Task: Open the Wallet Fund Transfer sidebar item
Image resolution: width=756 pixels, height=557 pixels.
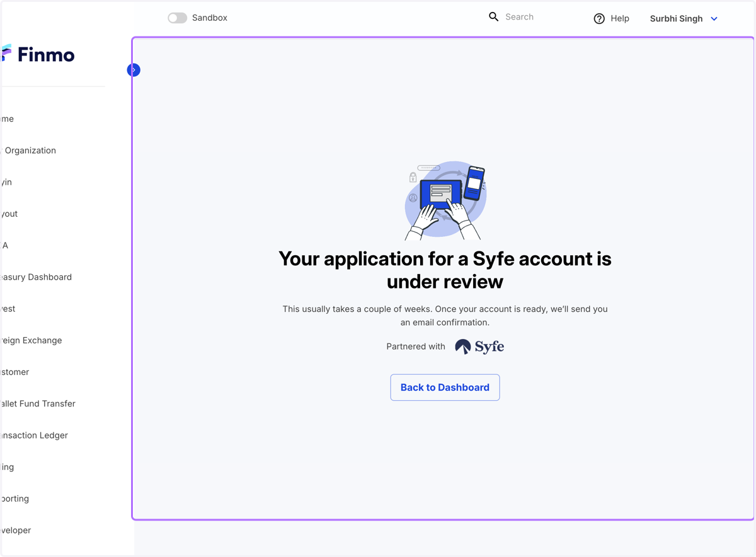Action: point(38,404)
